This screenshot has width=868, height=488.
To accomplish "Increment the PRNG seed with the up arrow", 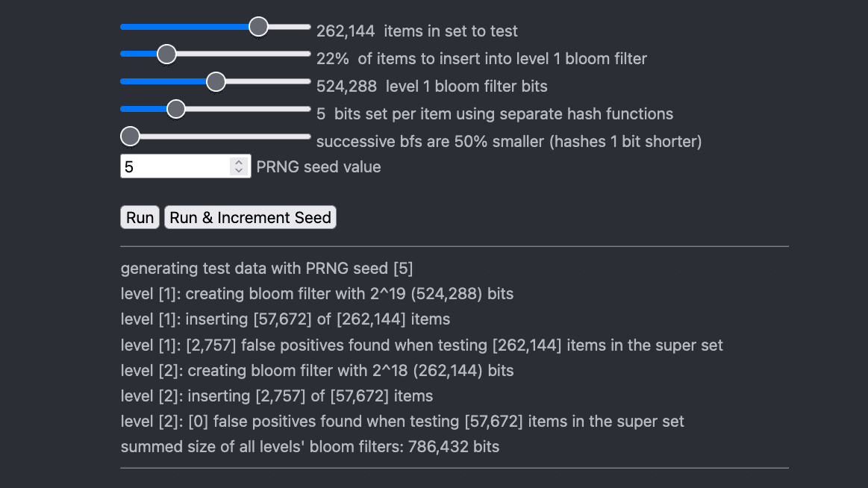I will coord(239,162).
